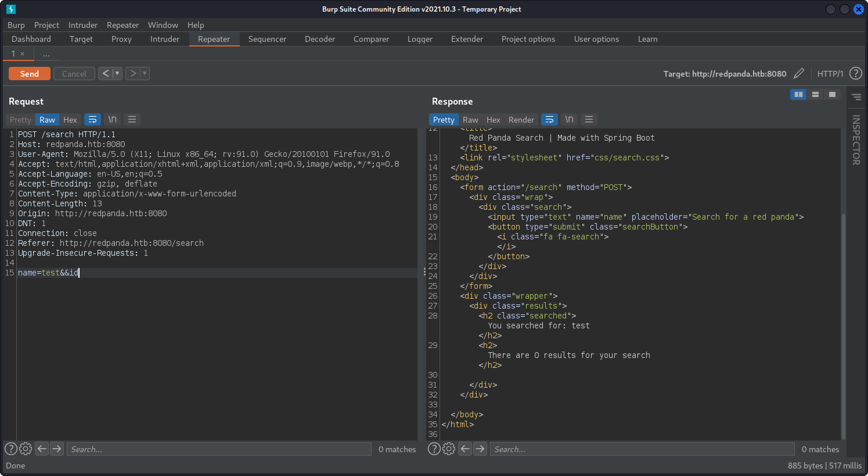Image resolution: width=868 pixels, height=476 pixels.
Task: Go back to previous request in history
Action: 106,74
